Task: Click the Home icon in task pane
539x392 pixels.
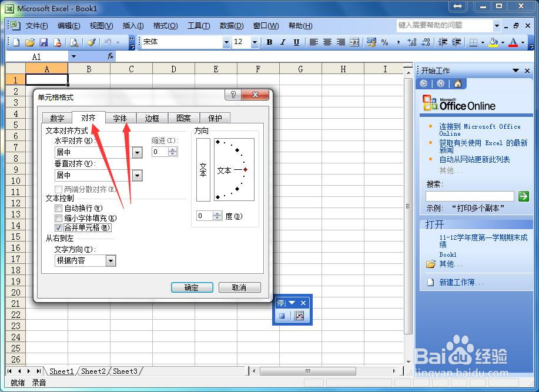Action: click(x=457, y=83)
